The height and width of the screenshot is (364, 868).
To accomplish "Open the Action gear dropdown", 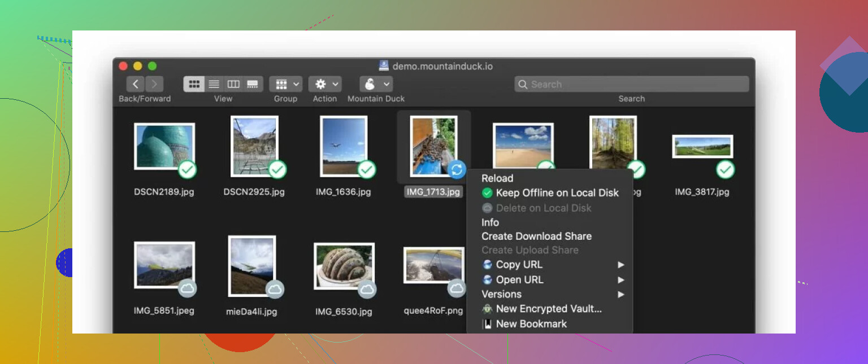I will (325, 84).
